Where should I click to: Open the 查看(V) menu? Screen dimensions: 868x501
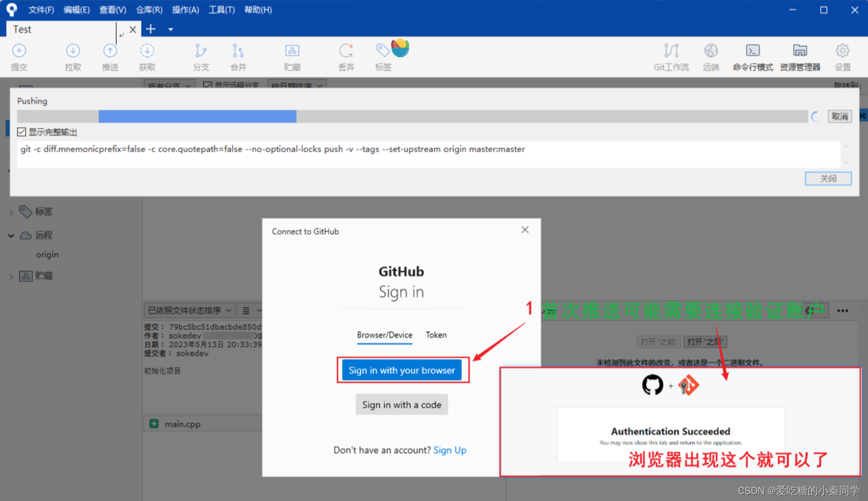pos(113,10)
